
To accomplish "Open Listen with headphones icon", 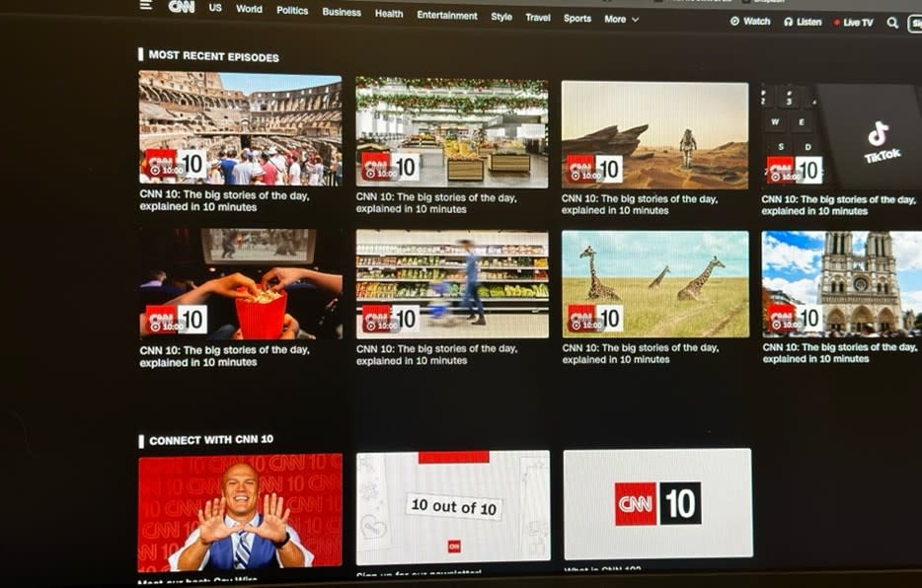I will [x=803, y=22].
